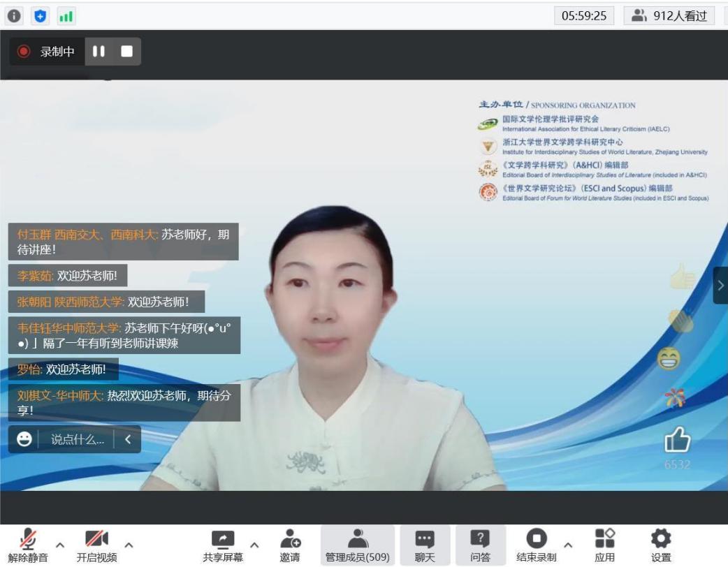Click 《文学跨学科研究》(A&HCI) 编辑部 line

[x=592, y=170]
